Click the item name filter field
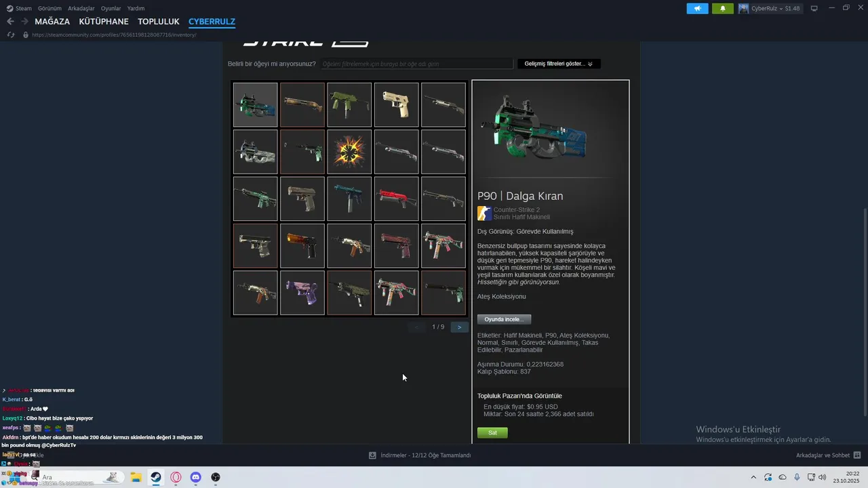The width and height of the screenshot is (868, 488). [416, 64]
